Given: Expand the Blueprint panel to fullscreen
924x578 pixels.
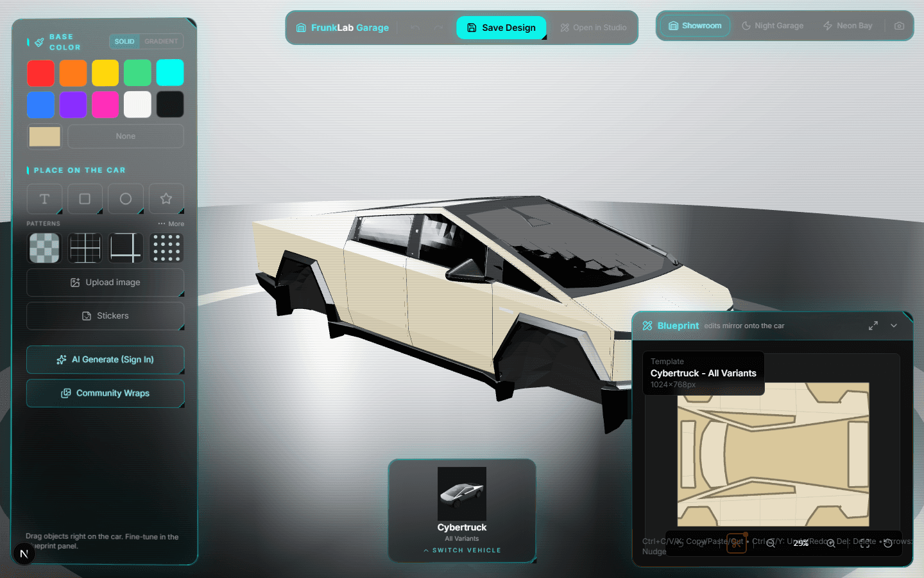Looking at the screenshot, I should pyautogui.click(x=873, y=326).
